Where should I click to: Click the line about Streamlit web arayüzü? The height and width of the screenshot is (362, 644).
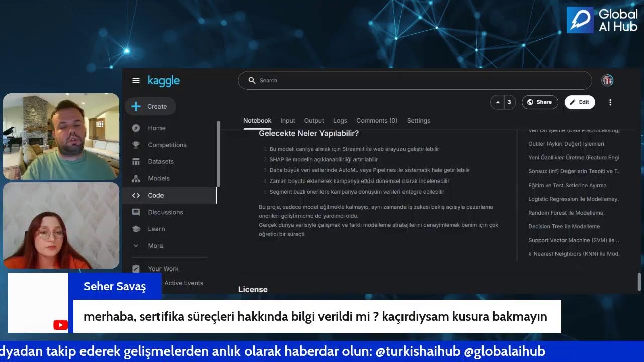tap(354, 149)
